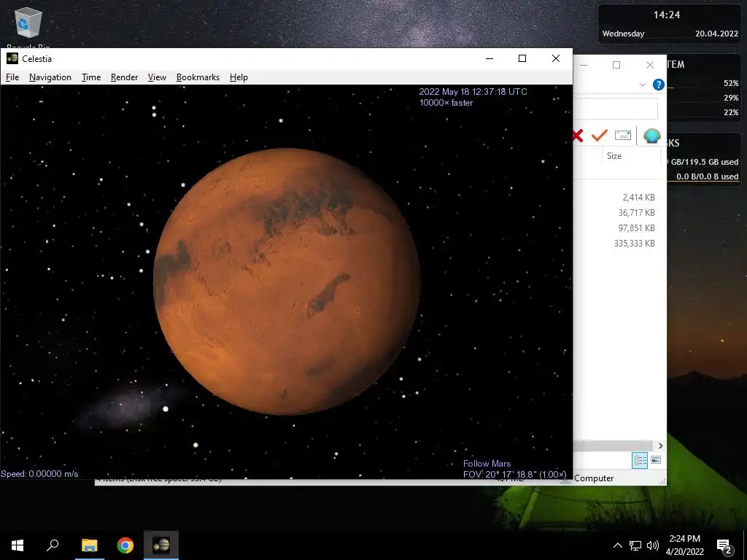Screen dimensions: 747x560
Task: Click the 'Follow Mars' status text
Action: (x=487, y=463)
